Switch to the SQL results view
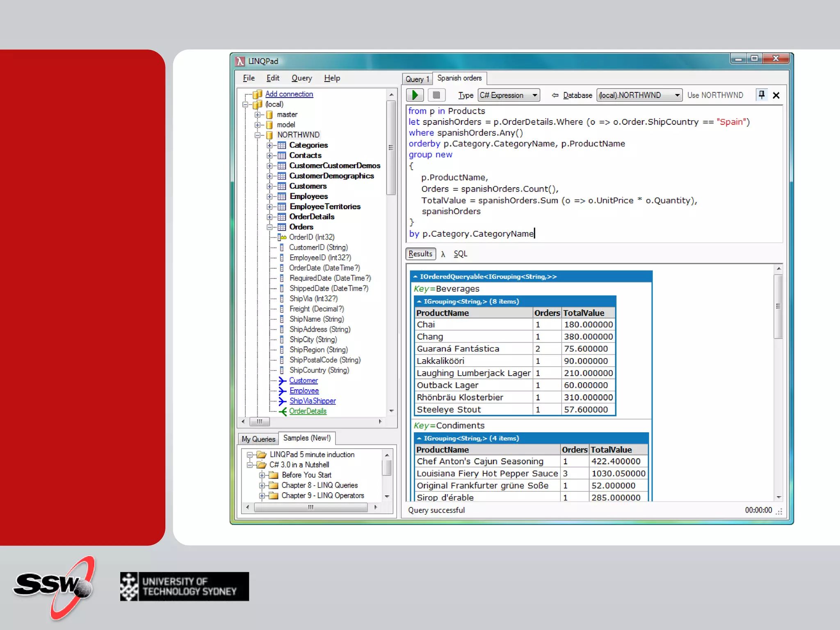Image resolution: width=840 pixels, height=630 pixels. pos(460,254)
